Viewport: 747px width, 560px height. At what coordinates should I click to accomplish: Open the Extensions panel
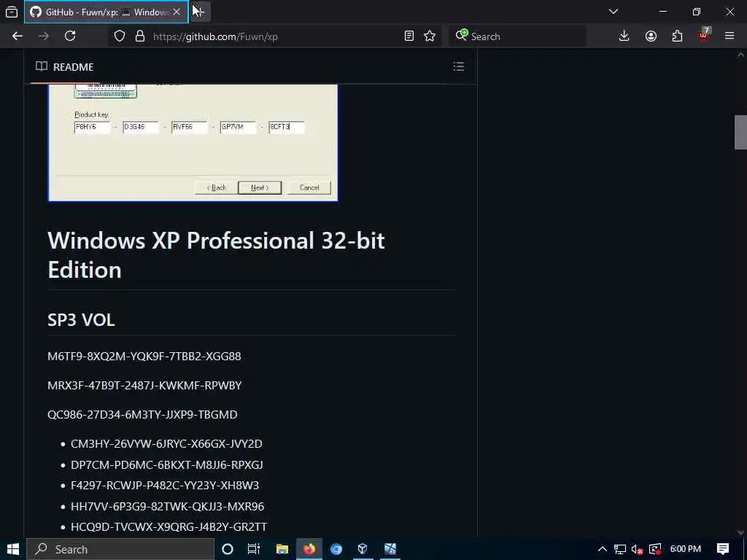(x=677, y=36)
